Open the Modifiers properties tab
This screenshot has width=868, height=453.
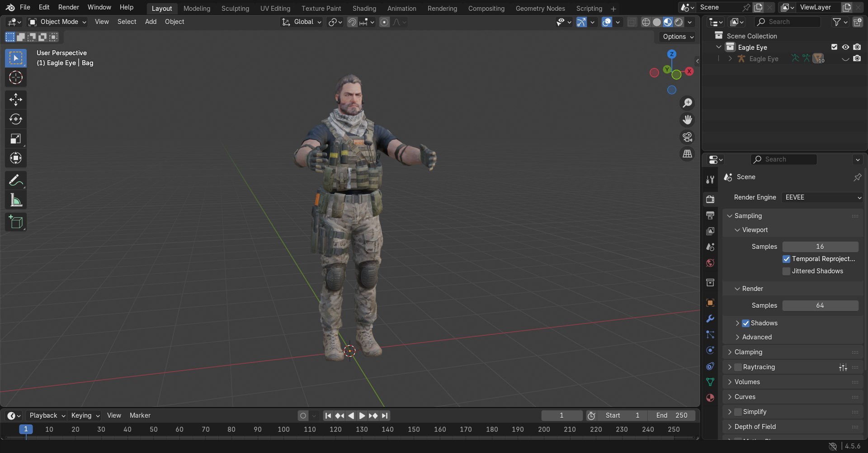[710, 319]
